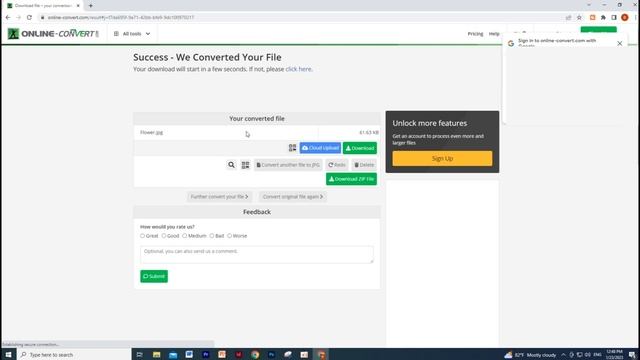
Task: Open the QR code icon beside Cloud Upload
Action: click(292, 148)
